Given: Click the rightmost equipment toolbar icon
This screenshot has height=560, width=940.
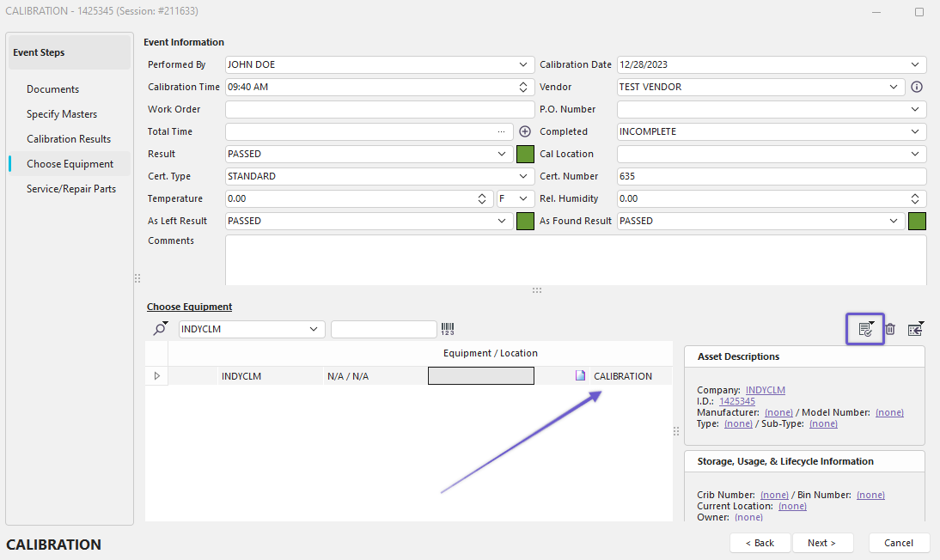Looking at the screenshot, I should (x=915, y=329).
